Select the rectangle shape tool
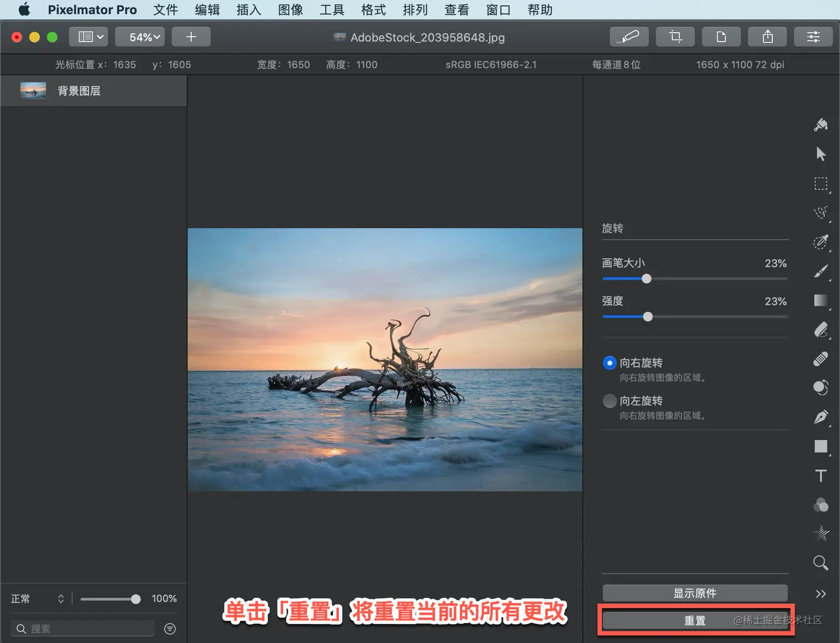Image resolution: width=840 pixels, height=643 pixels. pos(821,446)
